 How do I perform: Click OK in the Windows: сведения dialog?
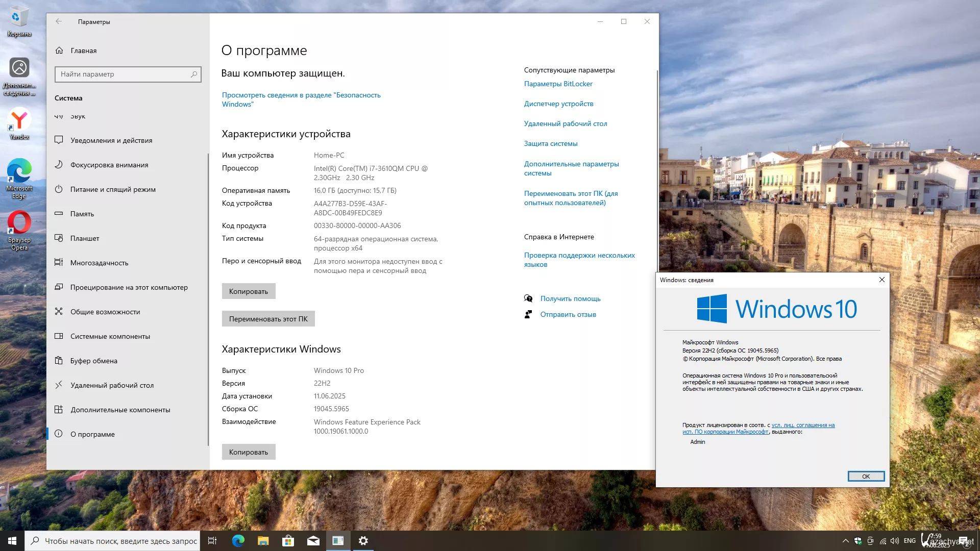tap(866, 476)
